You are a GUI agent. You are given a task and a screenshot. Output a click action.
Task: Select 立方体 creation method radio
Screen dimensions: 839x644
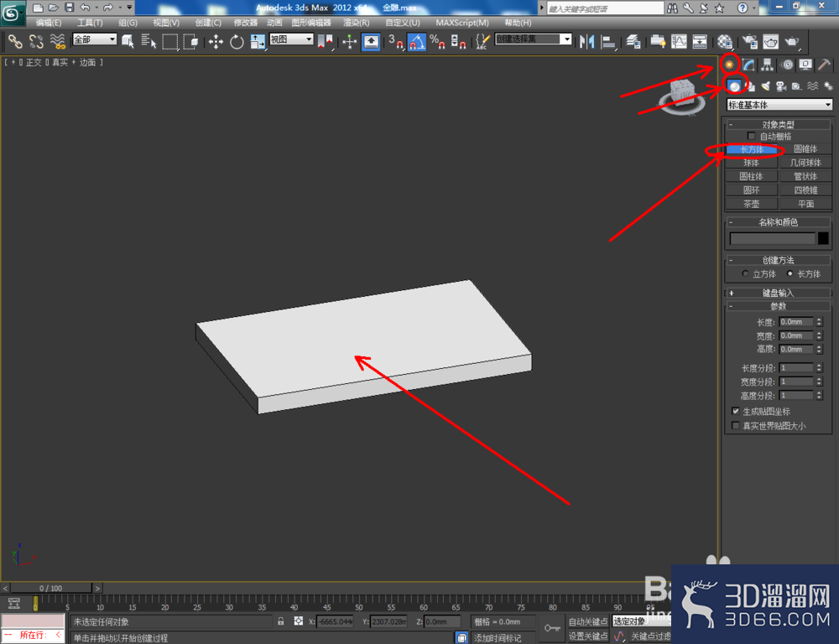coord(745,273)
